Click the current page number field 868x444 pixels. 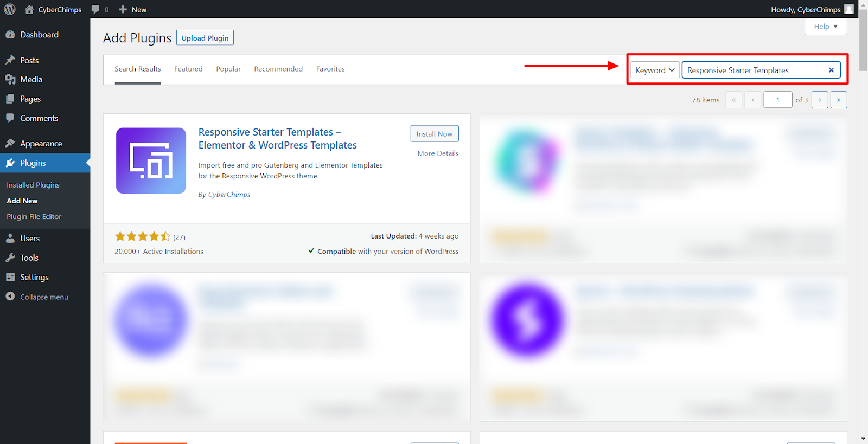pos(778,100)
